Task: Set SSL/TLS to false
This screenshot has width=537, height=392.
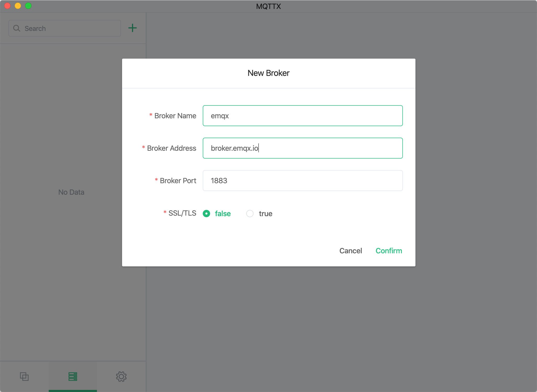Action: coord(207,214)
